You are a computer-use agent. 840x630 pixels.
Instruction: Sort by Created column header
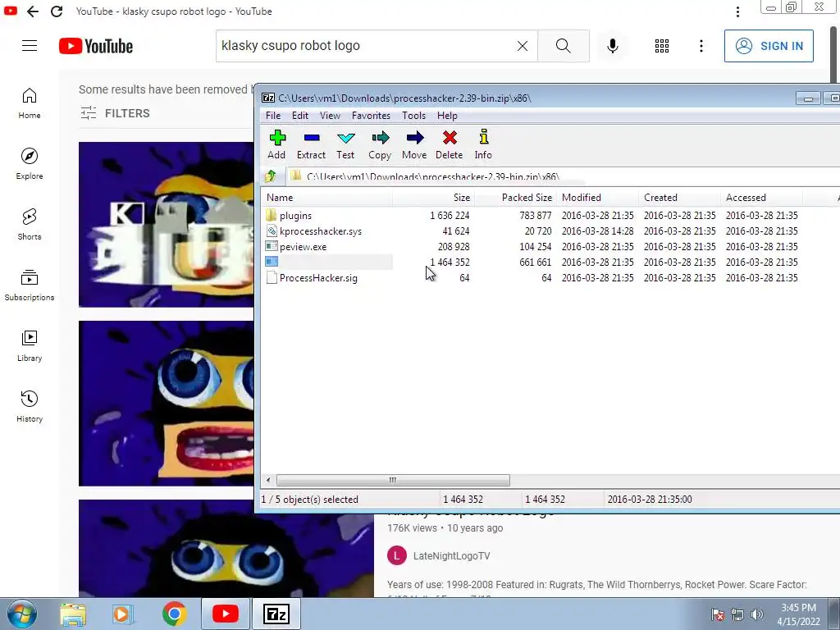679,198
